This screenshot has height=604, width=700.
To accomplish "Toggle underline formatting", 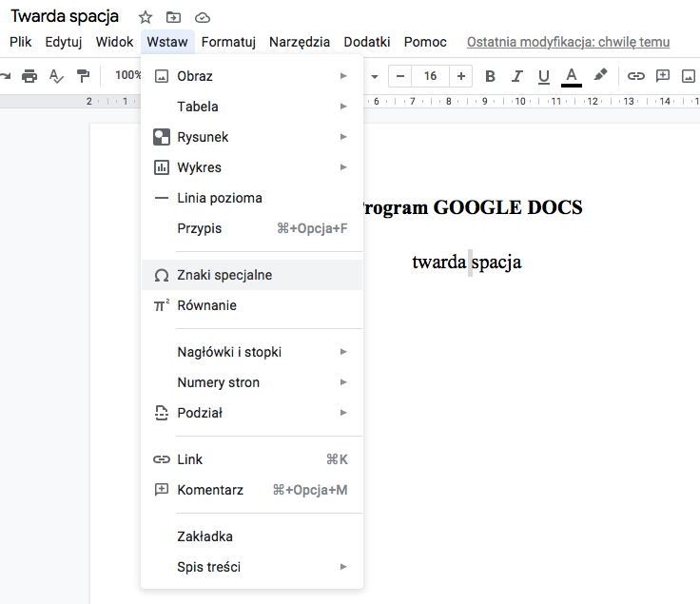I will tap(544, 76).
